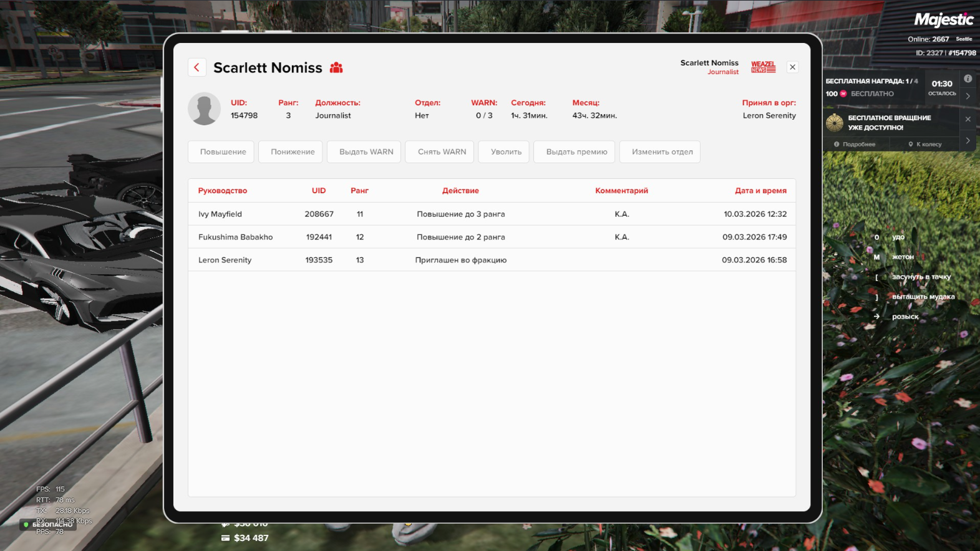This screenshot has height=551, width=980.
Task: Open 'Подробнее' details link
Action: click(855, 145)
